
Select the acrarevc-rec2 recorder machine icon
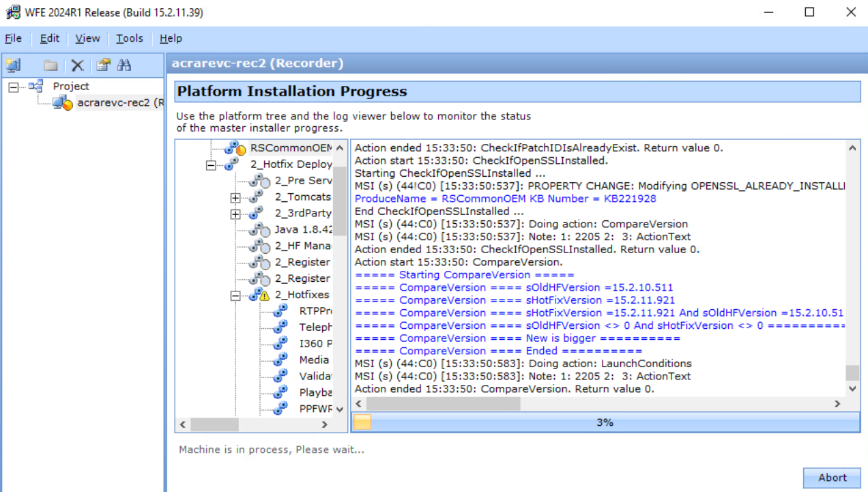tap(63, 103)
